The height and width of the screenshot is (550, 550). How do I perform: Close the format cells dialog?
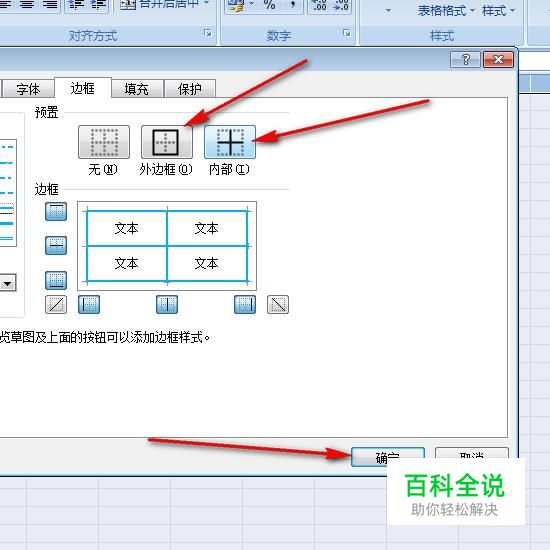pos(498,59)
